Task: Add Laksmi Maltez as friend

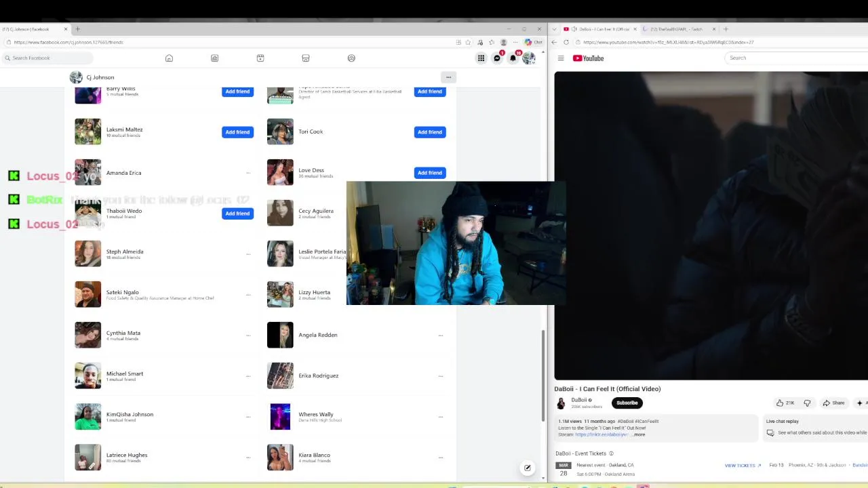Action: pos(237,132)
